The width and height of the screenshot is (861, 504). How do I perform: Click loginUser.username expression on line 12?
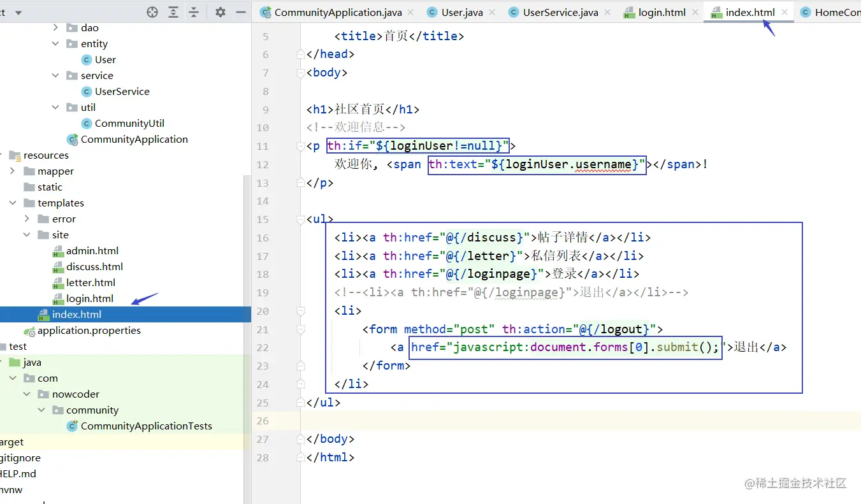click(x=568, y=164)
